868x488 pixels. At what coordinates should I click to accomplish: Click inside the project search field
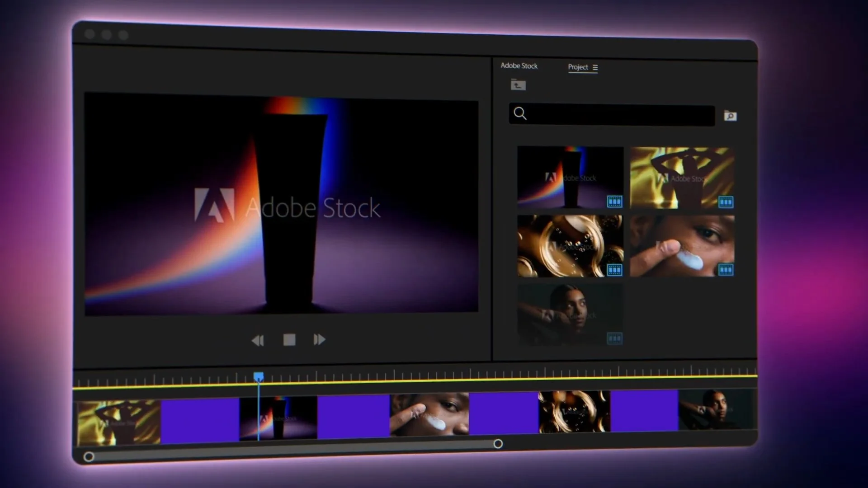pyautogui.click(x=619, y=115)
